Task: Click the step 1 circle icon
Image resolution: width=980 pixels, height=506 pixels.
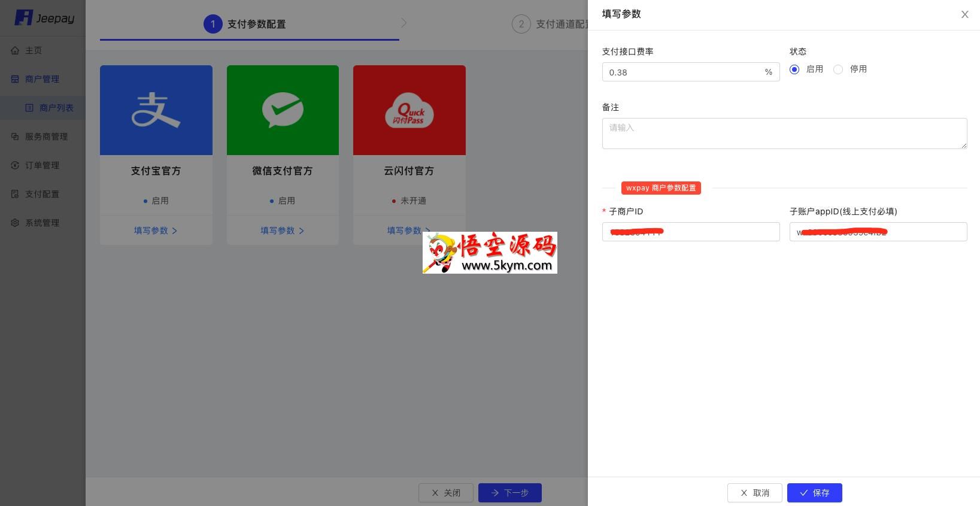Action: pos(213,24)
